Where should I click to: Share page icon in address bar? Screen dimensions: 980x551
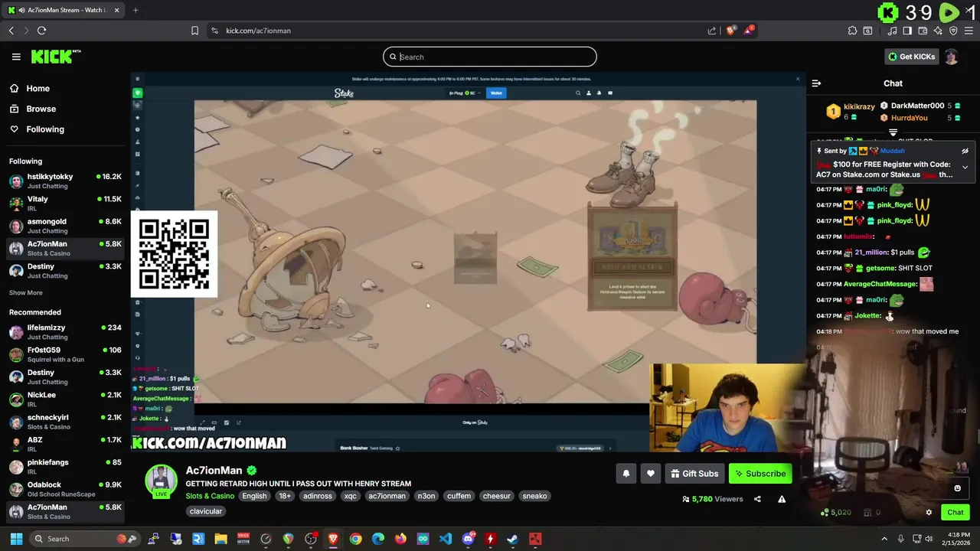[712, 31]
